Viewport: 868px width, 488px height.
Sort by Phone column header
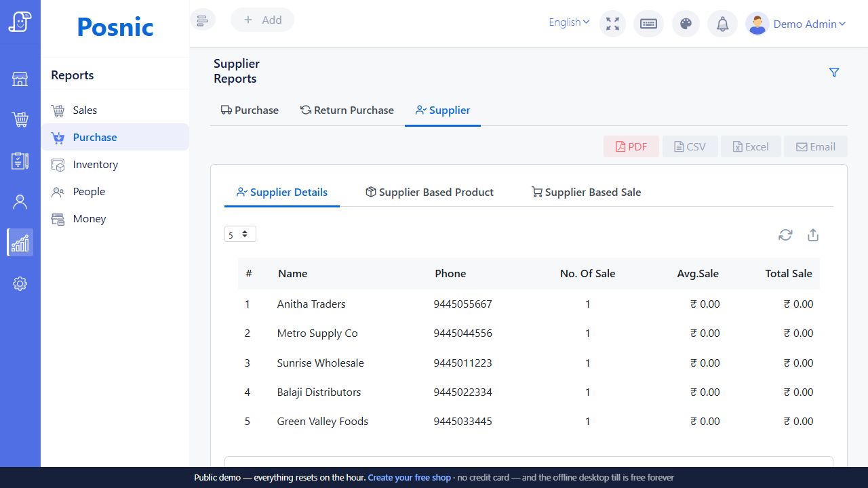[450, 273]
